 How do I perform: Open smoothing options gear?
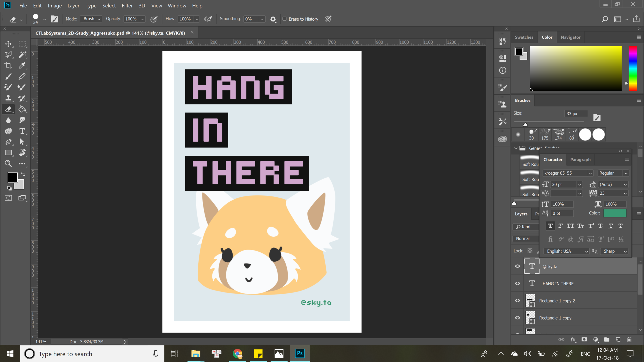(273, 19)
